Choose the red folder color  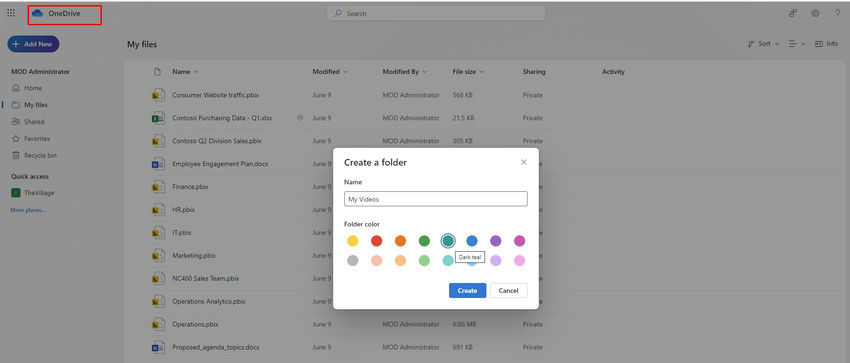click(376, 241)
